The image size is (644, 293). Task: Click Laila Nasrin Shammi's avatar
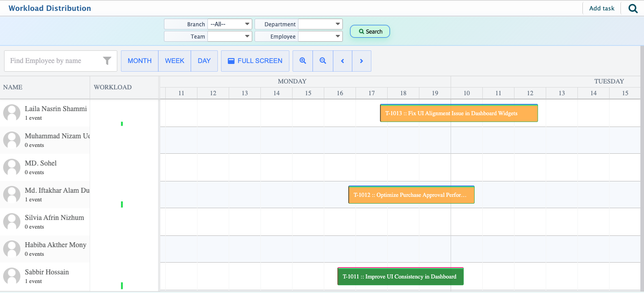pyautogui.click(x=12, y=113)
